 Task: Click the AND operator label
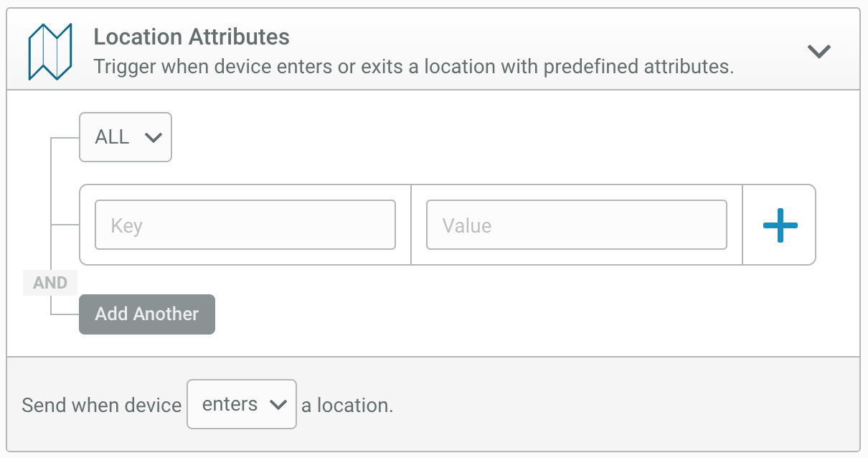click(x=50, y=283)
